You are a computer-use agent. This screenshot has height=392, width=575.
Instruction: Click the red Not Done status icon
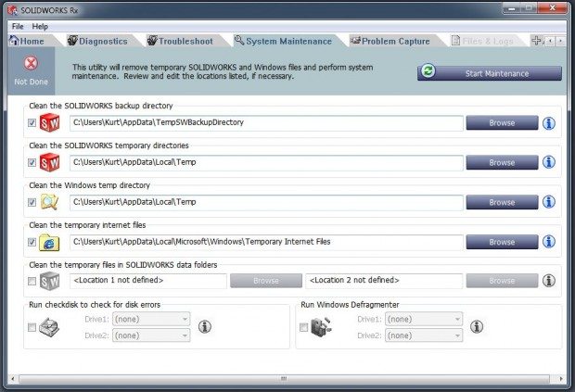(x=30, y=64)
